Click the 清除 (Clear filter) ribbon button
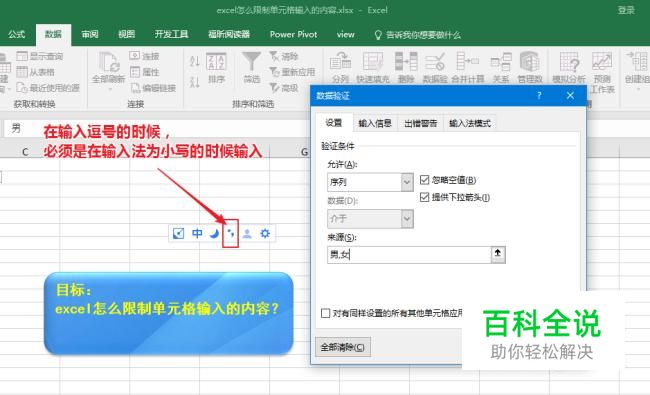Viewport: 650px width, 395px height. (284, 56)
